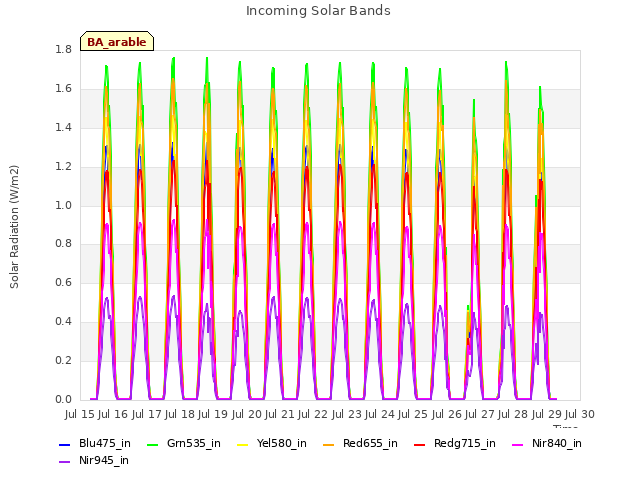Click the Blu475_in blue legend swatch
The width and height of the screenshot is (640, 480).
64,444
